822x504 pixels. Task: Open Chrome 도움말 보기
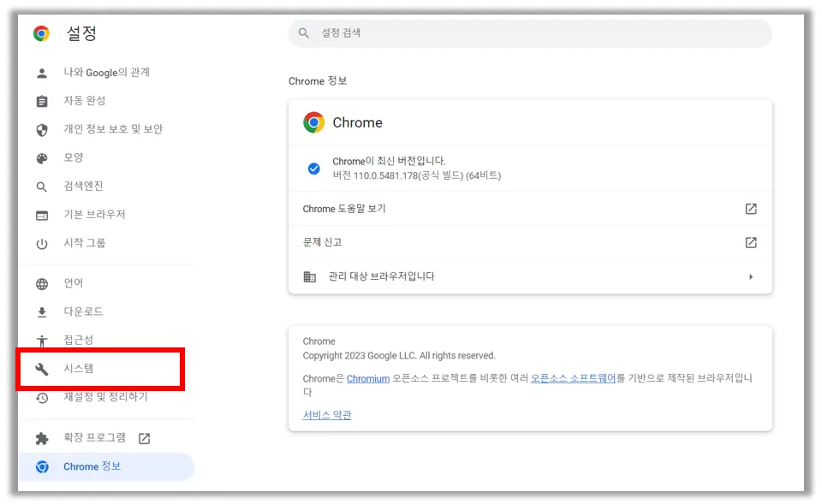pos(530,209)
